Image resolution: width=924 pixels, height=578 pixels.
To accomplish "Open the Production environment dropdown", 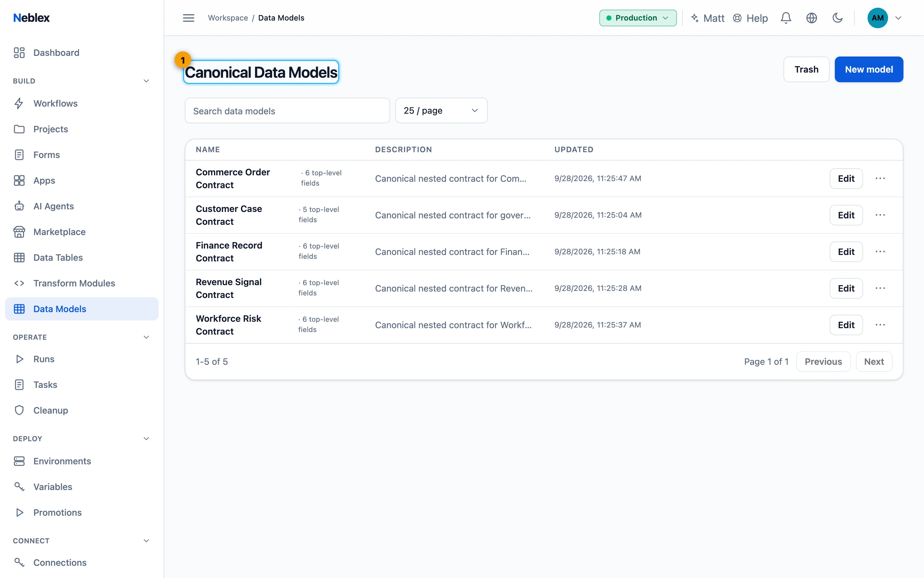I will (637, 18).
